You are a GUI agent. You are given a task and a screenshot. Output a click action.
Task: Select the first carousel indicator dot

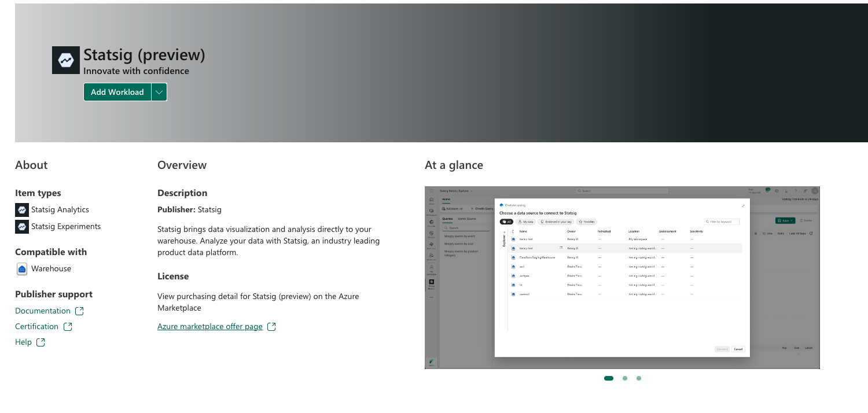tap(608, 378)
